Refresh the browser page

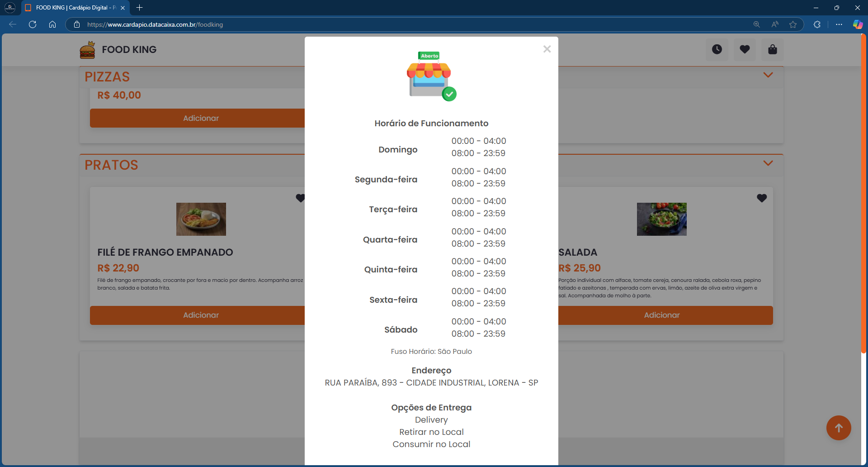(33, 24)
